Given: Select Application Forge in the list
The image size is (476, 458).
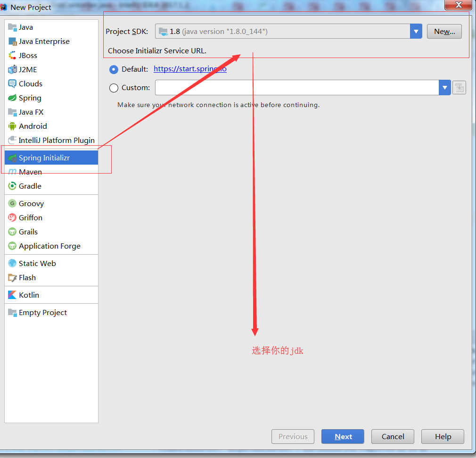Looking at the screenshot, I should pos(51,246).
